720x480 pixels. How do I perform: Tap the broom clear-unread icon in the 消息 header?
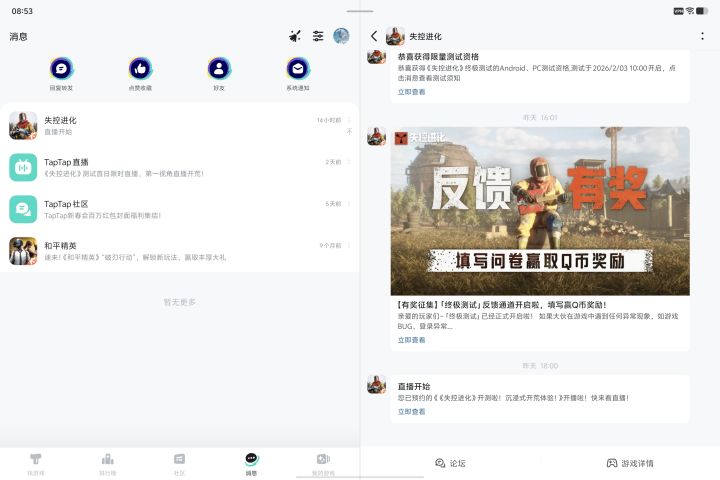[295, 36]
